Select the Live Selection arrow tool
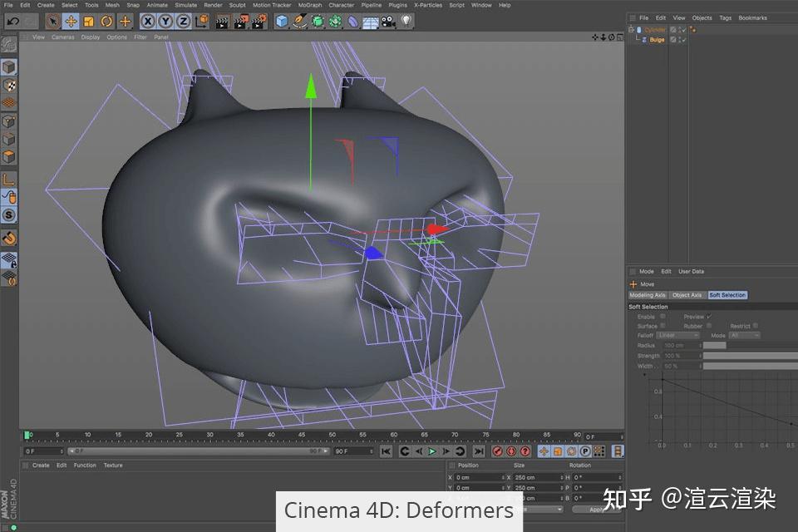The width and height of the screenshot is (798, 532). click(x=52, y=22)
